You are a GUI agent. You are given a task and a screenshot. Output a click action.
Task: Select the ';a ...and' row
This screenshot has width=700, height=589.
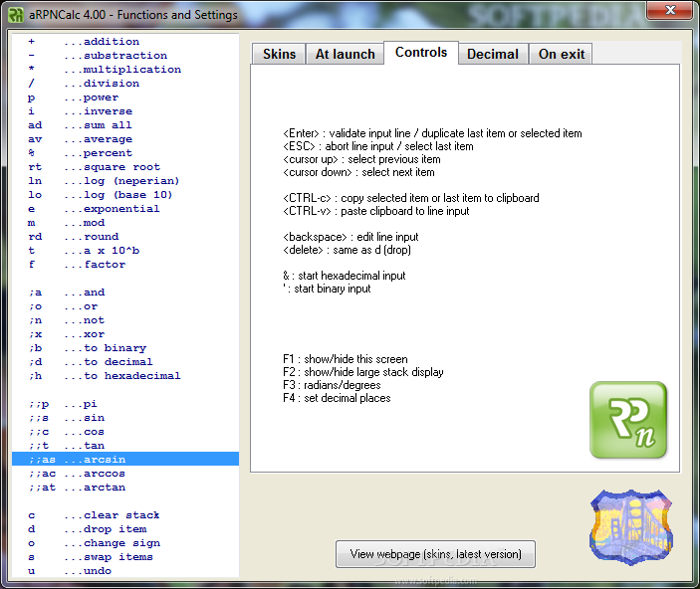(125, 293)
